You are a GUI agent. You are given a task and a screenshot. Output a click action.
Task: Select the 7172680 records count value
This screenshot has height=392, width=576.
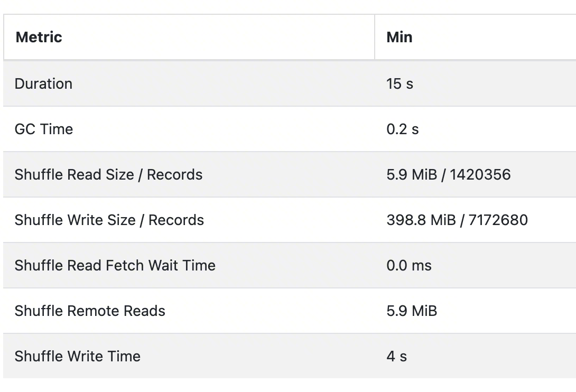(498, 220)
